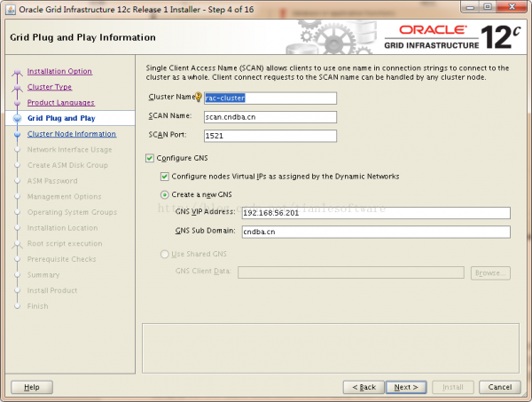Viewport: 532px width, 402px height.
Task: Open Help for the installer
Action: 32,387
